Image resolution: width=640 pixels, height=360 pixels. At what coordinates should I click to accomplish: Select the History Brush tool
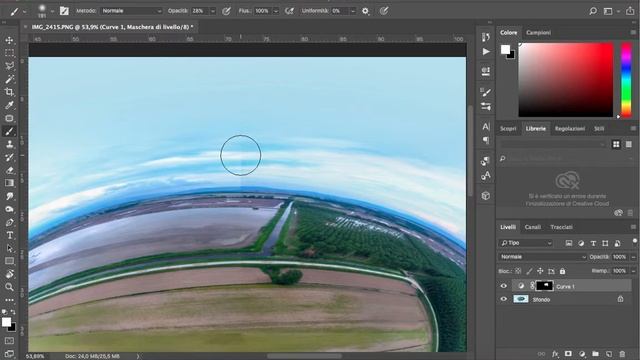pos(9,157)
